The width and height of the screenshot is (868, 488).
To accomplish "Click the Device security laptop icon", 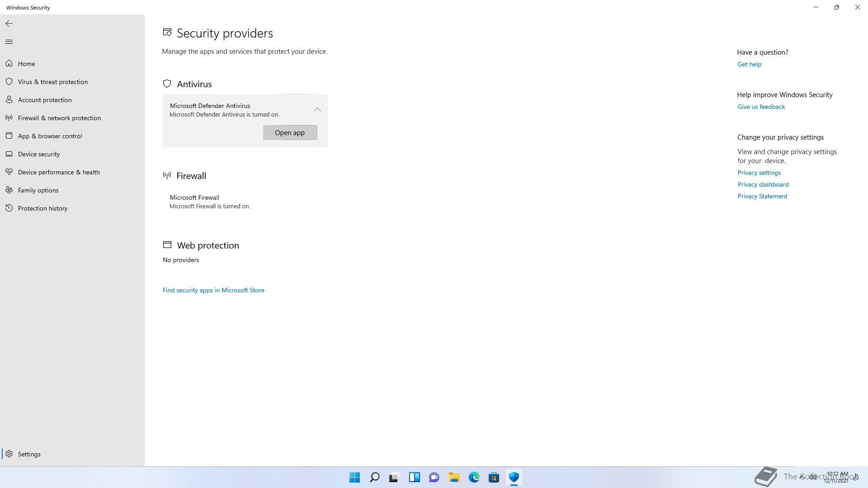I will [9, 154].
